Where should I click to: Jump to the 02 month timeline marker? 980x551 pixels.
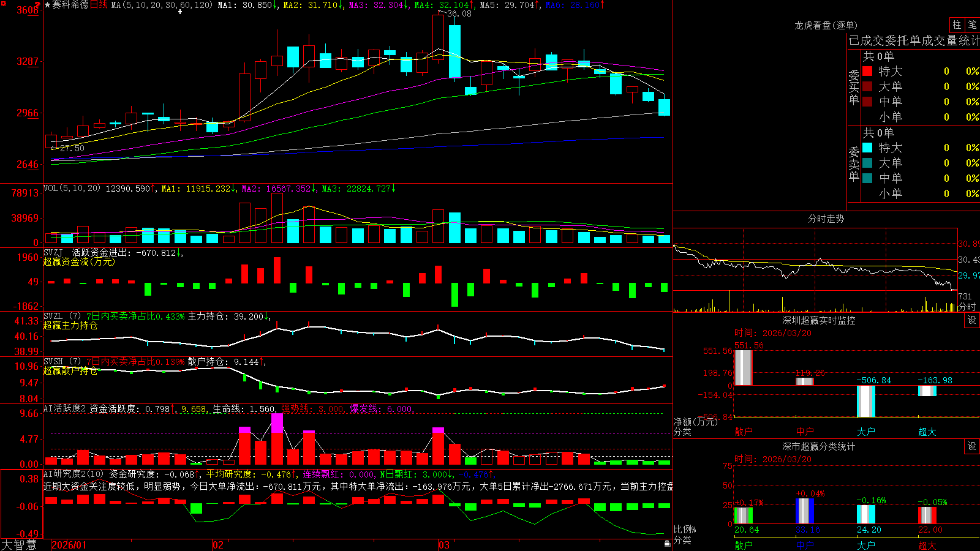click(218, 545)
